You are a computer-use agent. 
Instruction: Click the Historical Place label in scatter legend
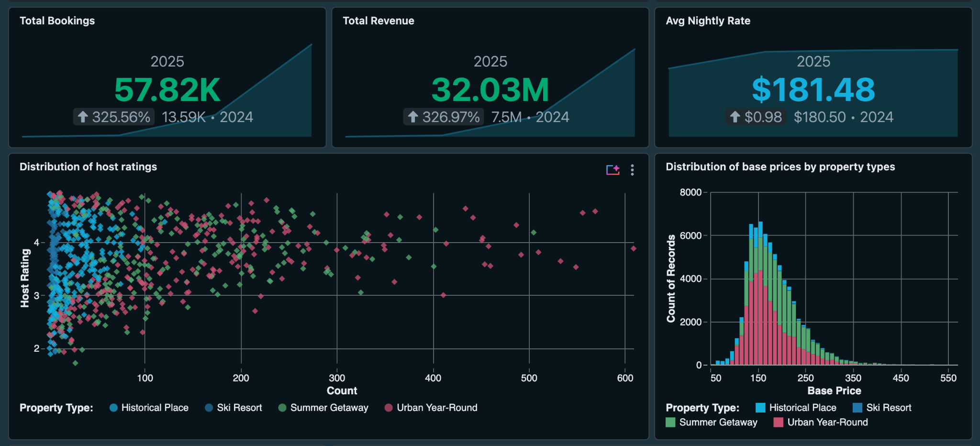(x=155, y=408)
